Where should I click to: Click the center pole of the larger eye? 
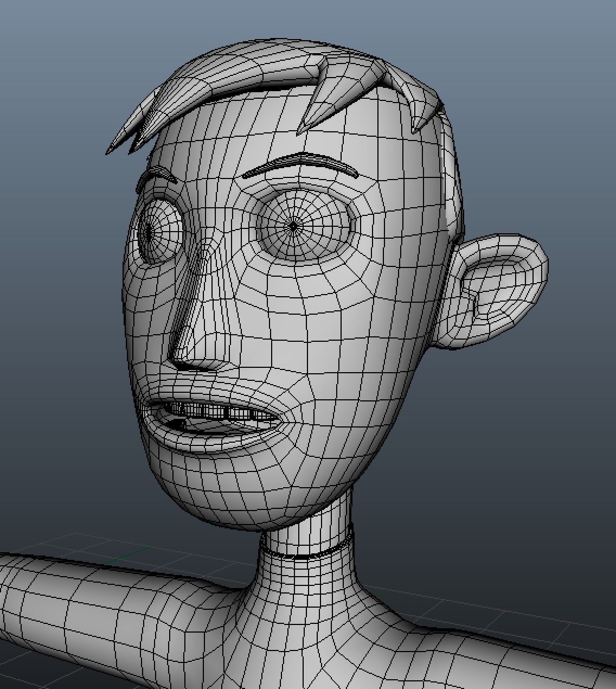click(294, 227)
